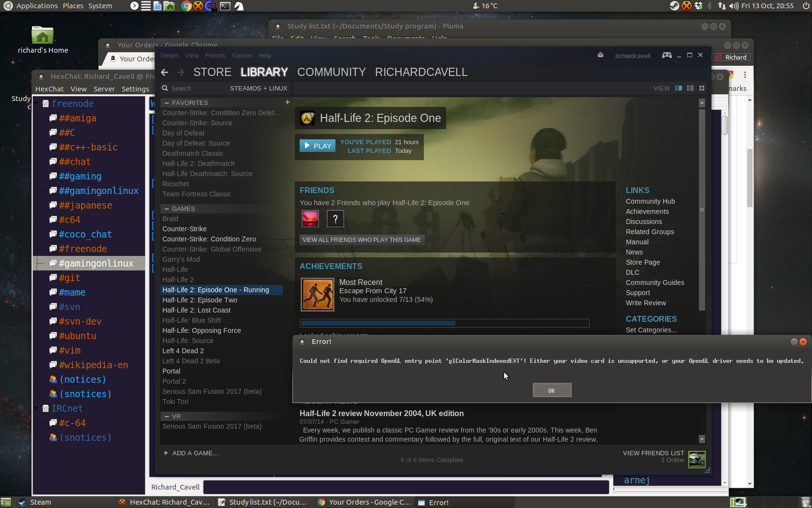Click the Steam Big Picture controller icon
Screen dimensions: 812x508
[667, 55]
